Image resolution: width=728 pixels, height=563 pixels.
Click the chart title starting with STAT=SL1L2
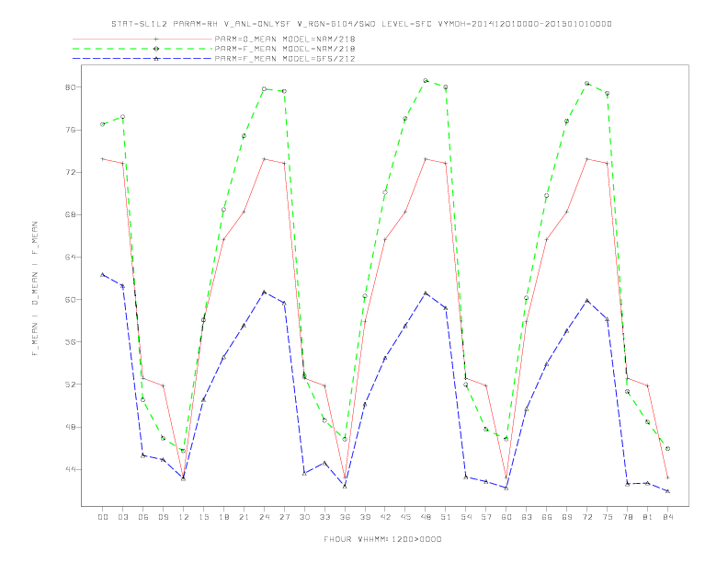(361, 24)
